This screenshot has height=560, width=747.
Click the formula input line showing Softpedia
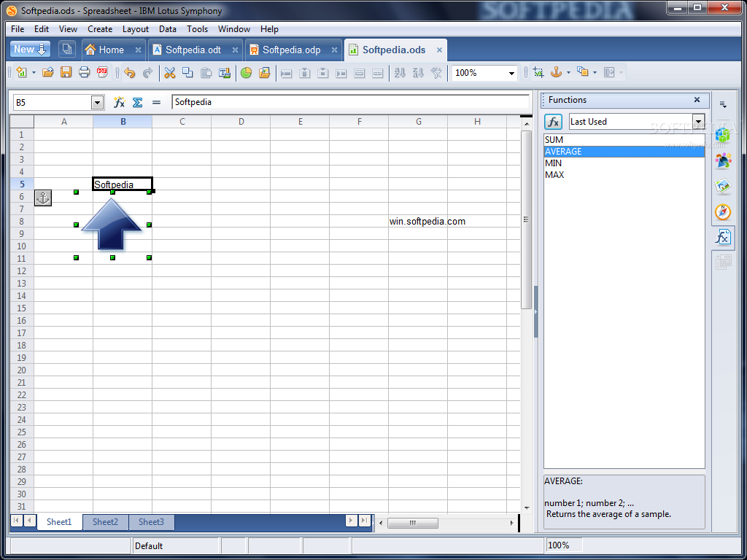351,102
